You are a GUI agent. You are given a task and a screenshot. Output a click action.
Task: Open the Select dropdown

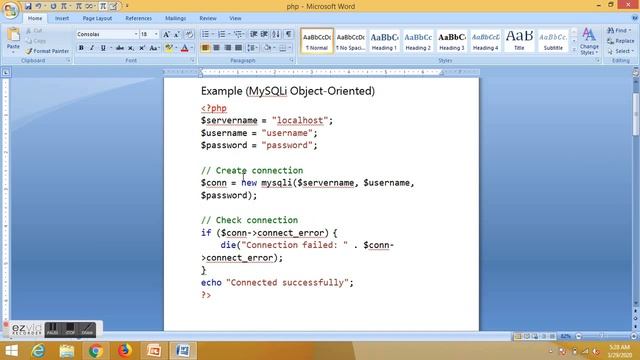click(x=620, y=51)
